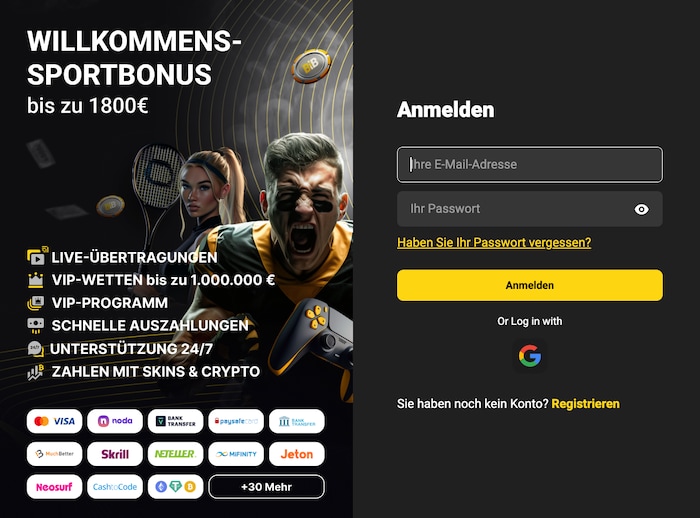
Task: Focus the Ihre E-Mail-Adresse field
Action: pyautogui.click(x=530, y=164)
